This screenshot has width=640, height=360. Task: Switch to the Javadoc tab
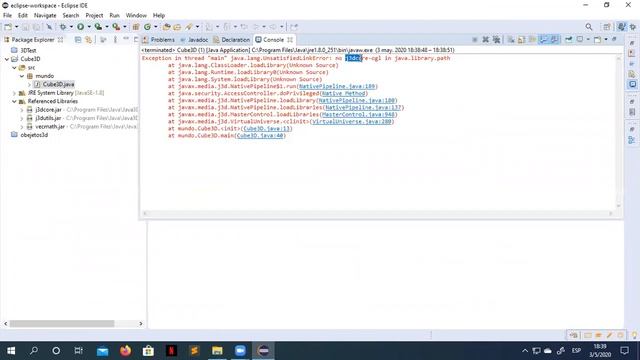pos(194,40)
